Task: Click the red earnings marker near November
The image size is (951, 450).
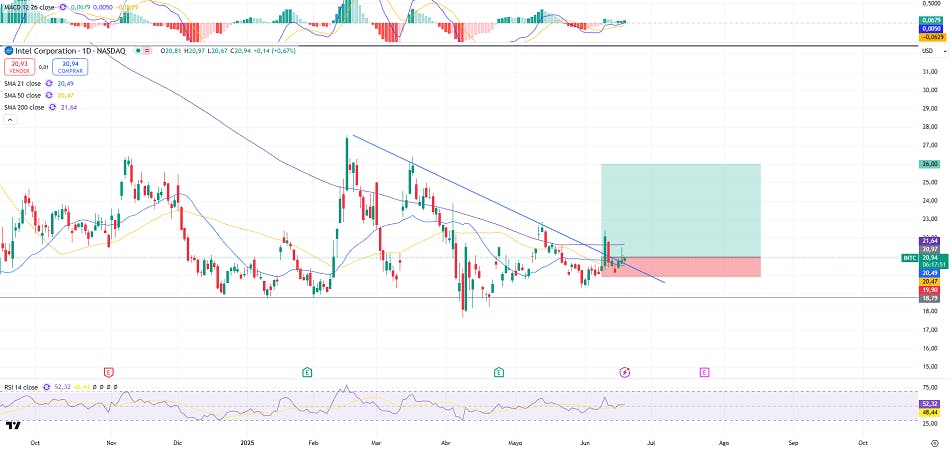Action: [109, 372]
